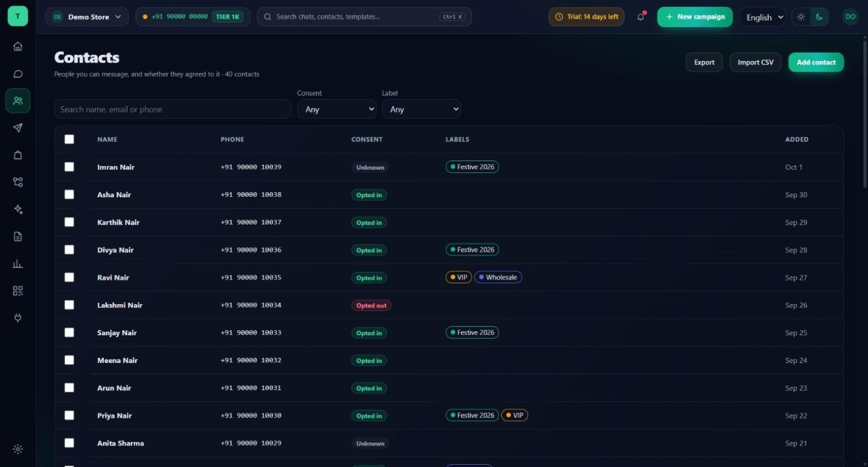Focus the contact name search field

click(173, 109)
